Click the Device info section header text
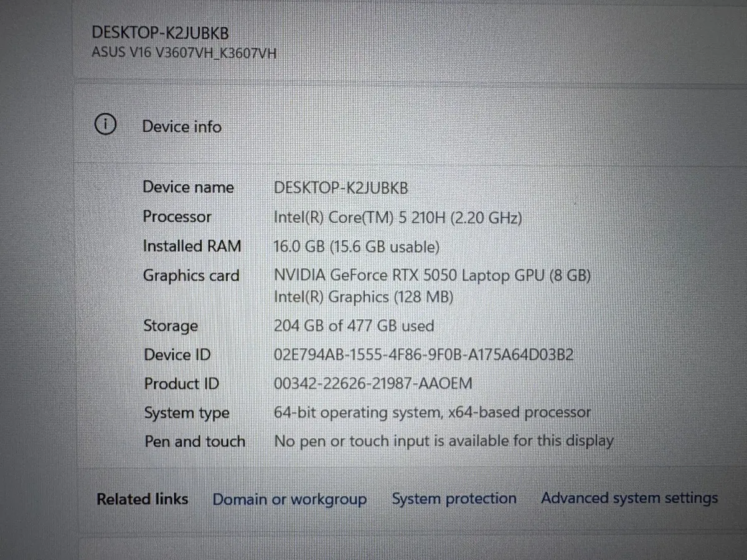 [182, 126]
